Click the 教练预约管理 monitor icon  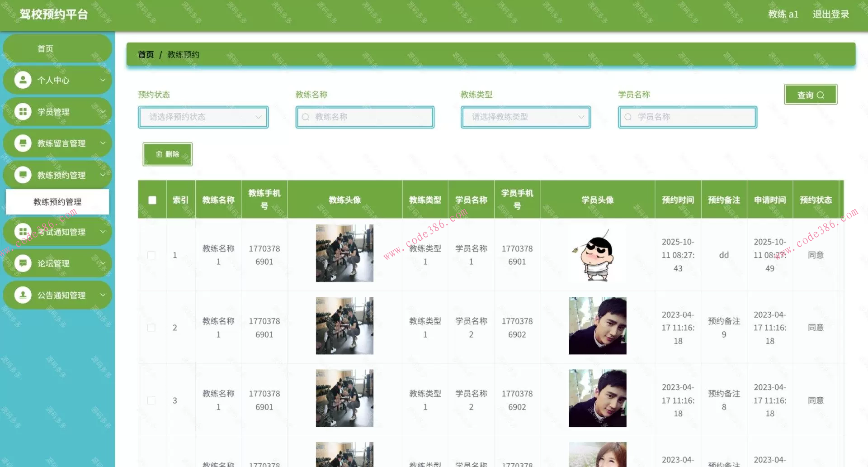pos(23,175)
